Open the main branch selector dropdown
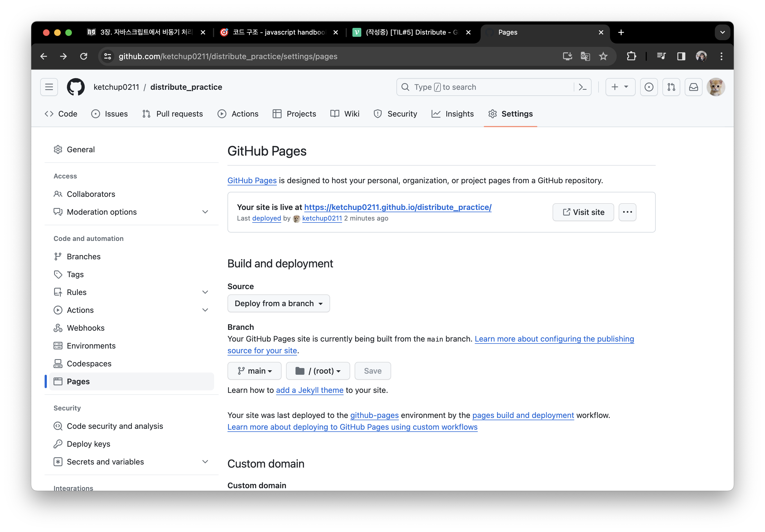 (255, 371)
